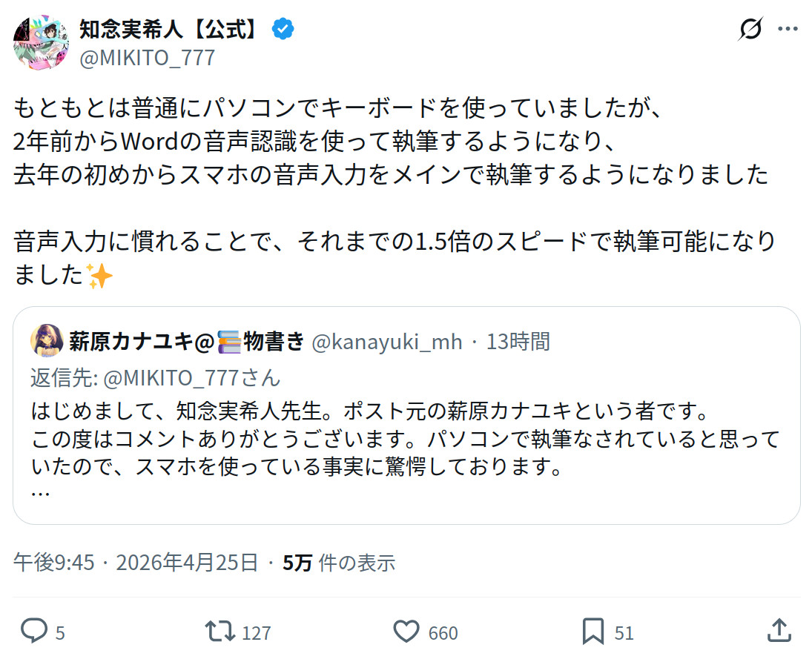Repost this tweet using the retweet icon
This screenshot has width=812, height=659.
(x=219, y=631)
